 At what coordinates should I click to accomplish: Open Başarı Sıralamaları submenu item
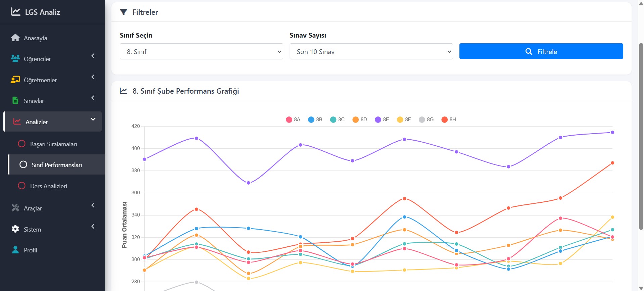click(53, 144)
